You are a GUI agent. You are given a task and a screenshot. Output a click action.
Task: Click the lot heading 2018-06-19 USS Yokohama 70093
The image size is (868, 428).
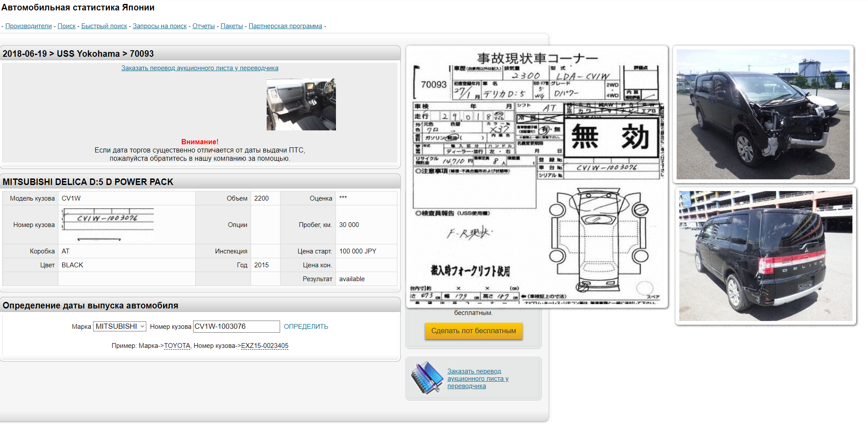(x=78, y=54)
